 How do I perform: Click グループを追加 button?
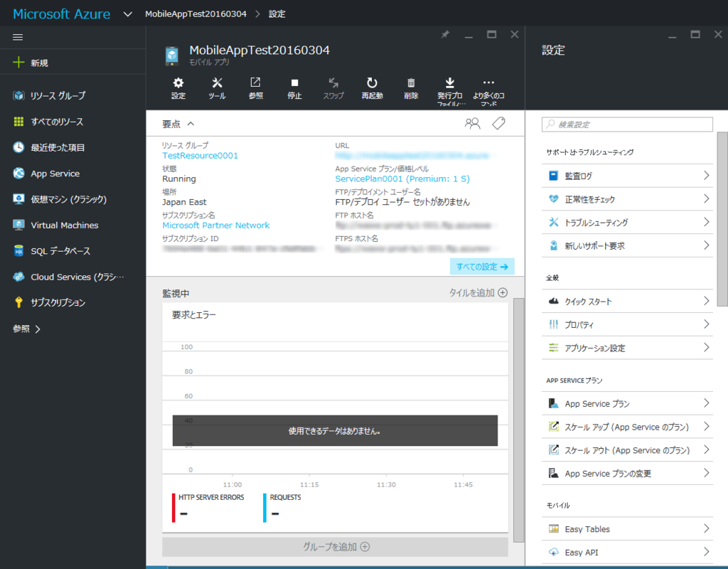tap(335, 547)
